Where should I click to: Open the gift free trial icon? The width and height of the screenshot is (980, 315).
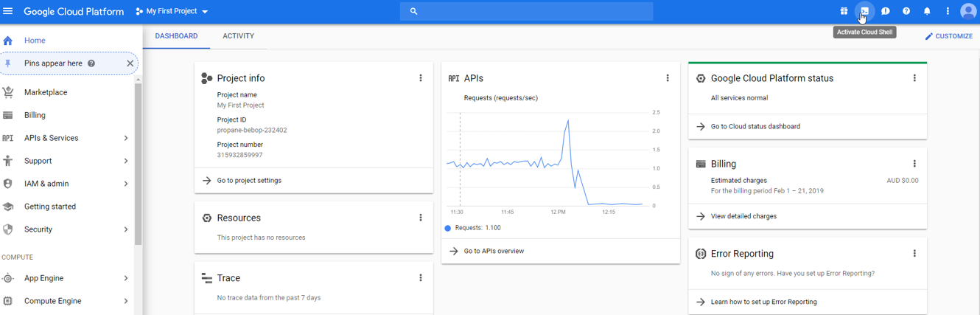(844, 11)
